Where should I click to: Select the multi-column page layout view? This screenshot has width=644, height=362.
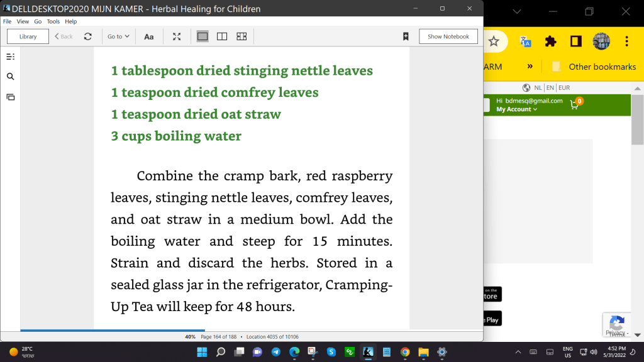pos(241,36)
